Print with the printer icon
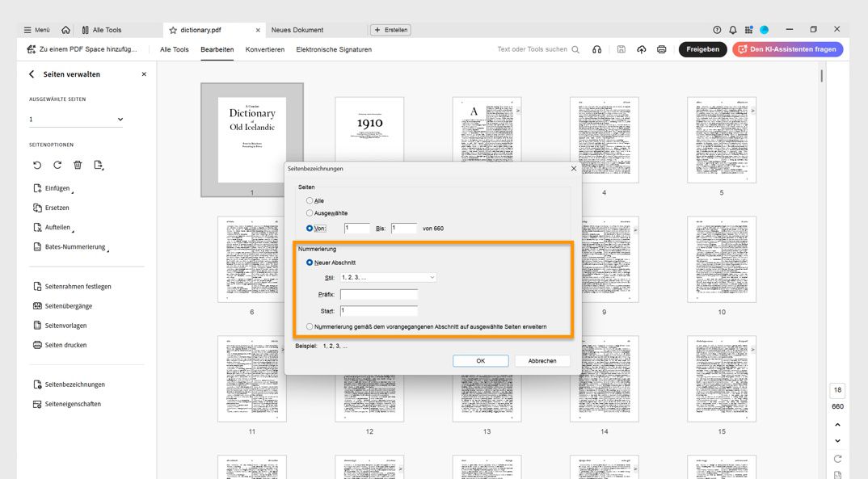Screen dimensions: 868x479 point(662,49)
